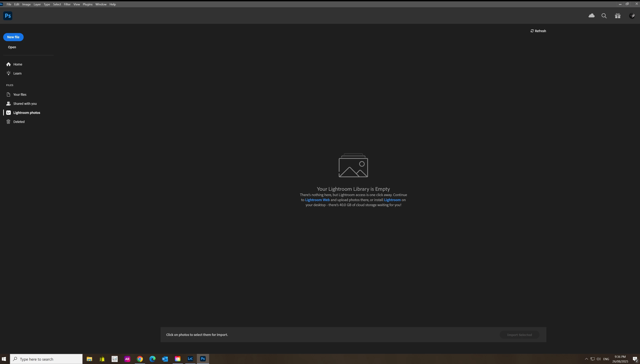Click the Photoshop Ps home logo
This screenshot has height=364, width=640.
[8, 16]
